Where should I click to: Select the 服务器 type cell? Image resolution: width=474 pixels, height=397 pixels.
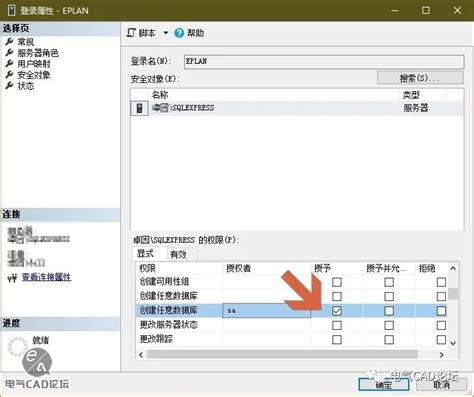416,108
